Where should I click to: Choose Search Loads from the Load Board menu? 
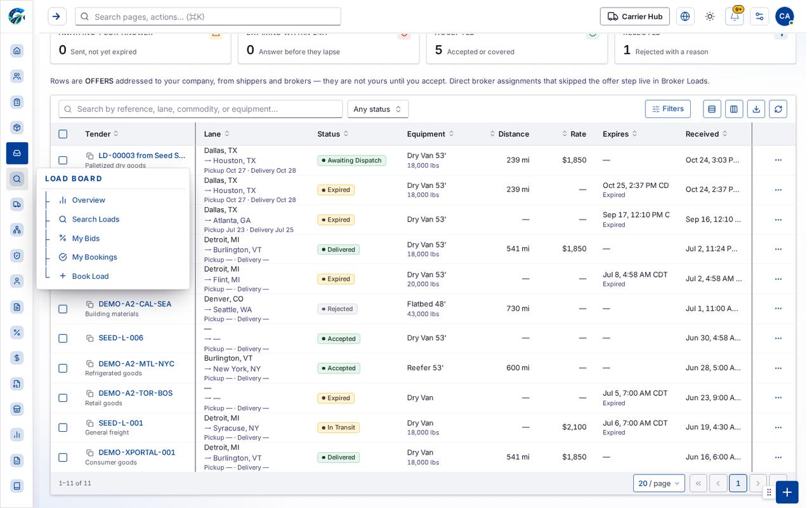tap(96, 219)
